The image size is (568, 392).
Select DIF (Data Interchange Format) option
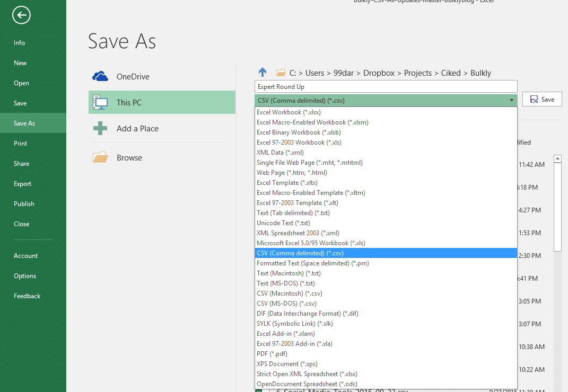pos(386,314)
